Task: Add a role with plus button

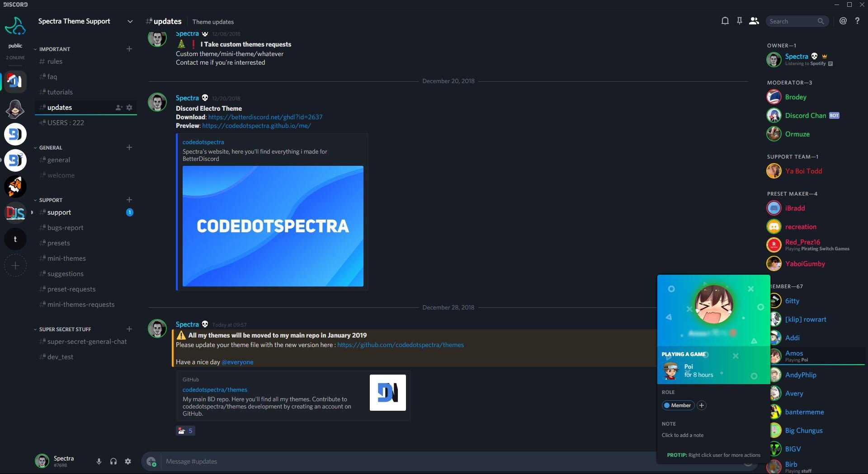Action: (x=702, y=405)
